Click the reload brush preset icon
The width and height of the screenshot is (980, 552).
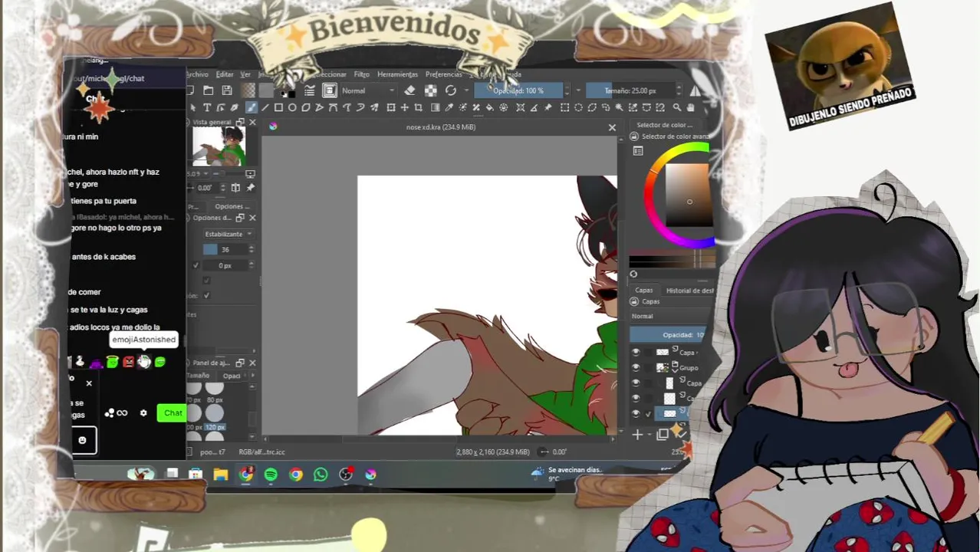[x=451, y=90]
